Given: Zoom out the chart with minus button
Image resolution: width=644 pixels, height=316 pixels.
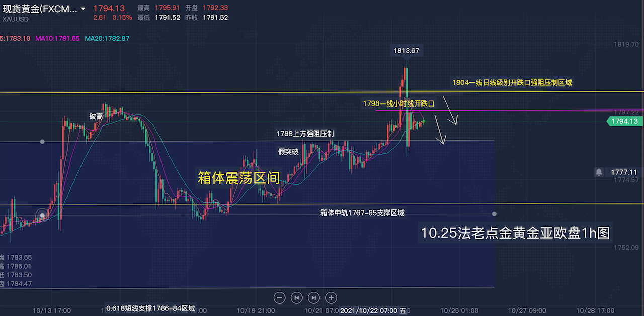Looking at the screenshot, I should coord(280,297).
